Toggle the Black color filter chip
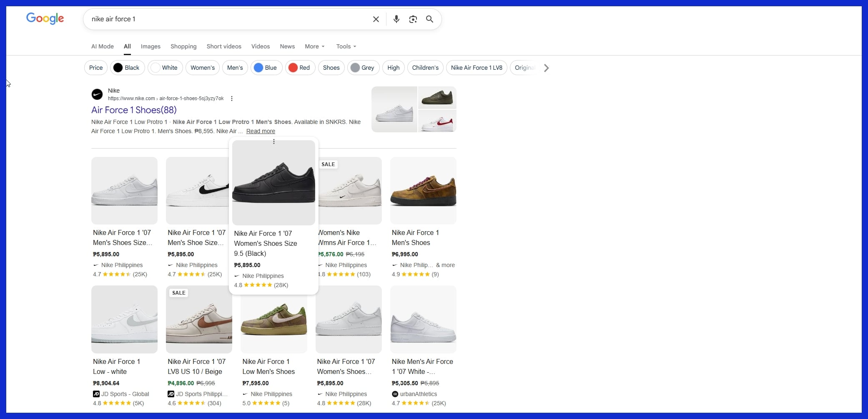 [127, 68]
